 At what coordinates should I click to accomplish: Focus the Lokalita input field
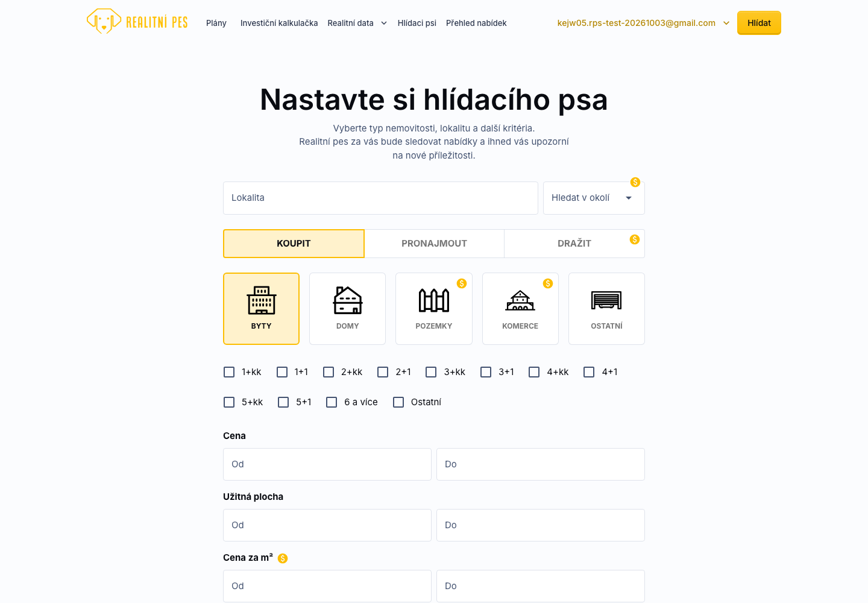[380, 198]
